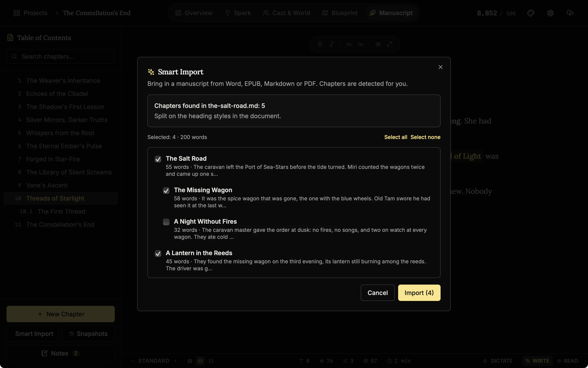588x368 pixels.
Task: Decrease editor width with minus icon
Action: (x=133, y=361)
